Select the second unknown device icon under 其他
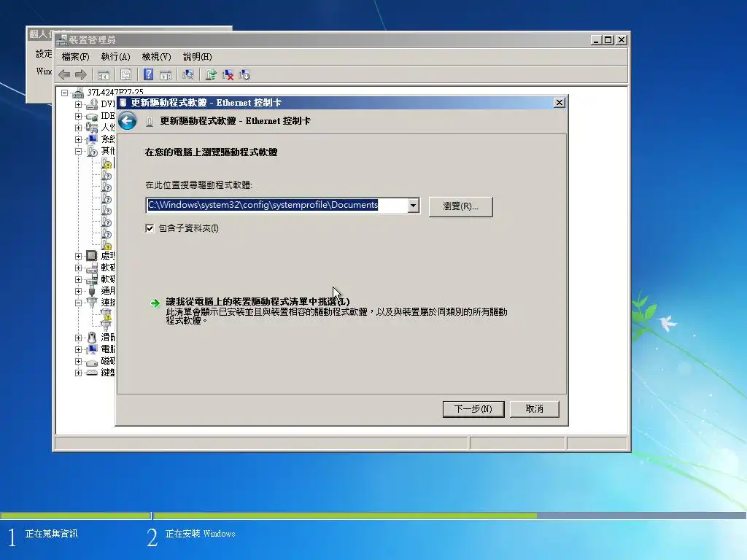This screenshot has height=560, width=747. coord(107,175)
